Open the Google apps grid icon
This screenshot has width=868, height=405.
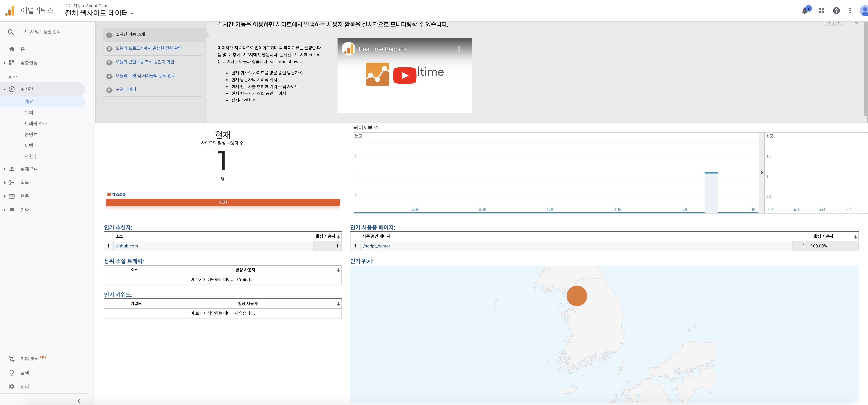(x=821, y=11)
